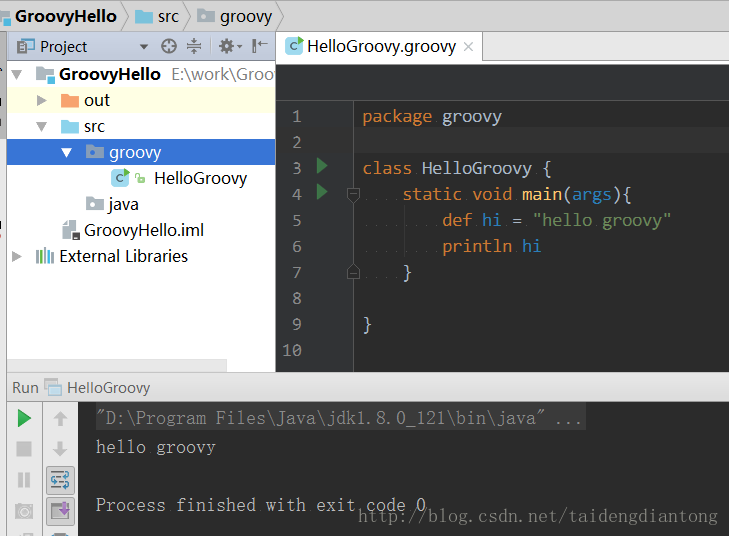
Task: Click the HelloGroovy class file icon
Action: coord(120,178)
